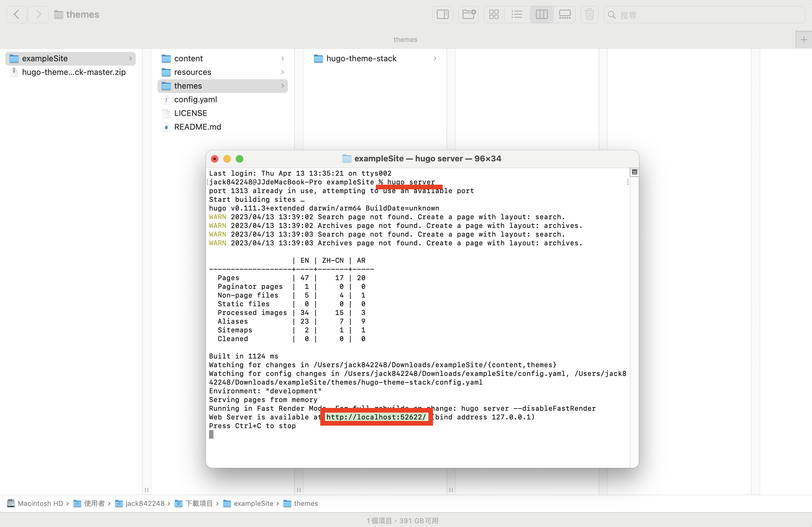Viewport: 812px width, 527px height.
Task: Click exampleSite in the path bar
Action: point(248,503)
